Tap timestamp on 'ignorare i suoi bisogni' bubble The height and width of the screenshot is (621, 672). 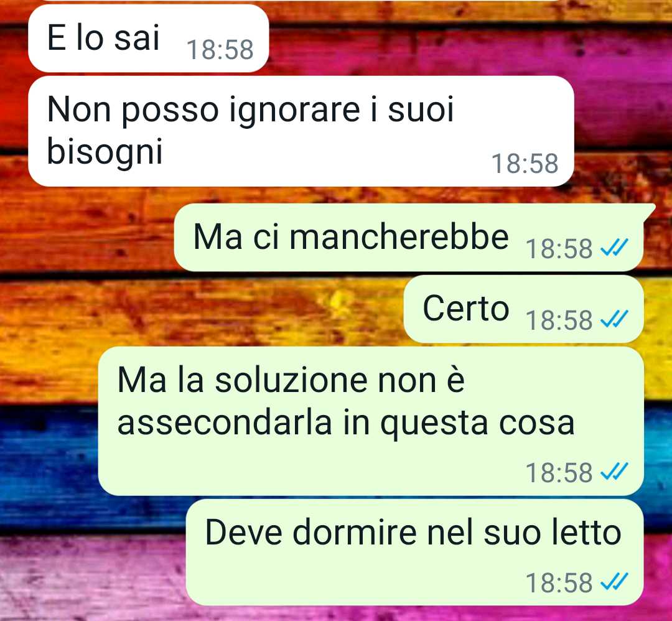pyautogui.click(x=525, y=164)
